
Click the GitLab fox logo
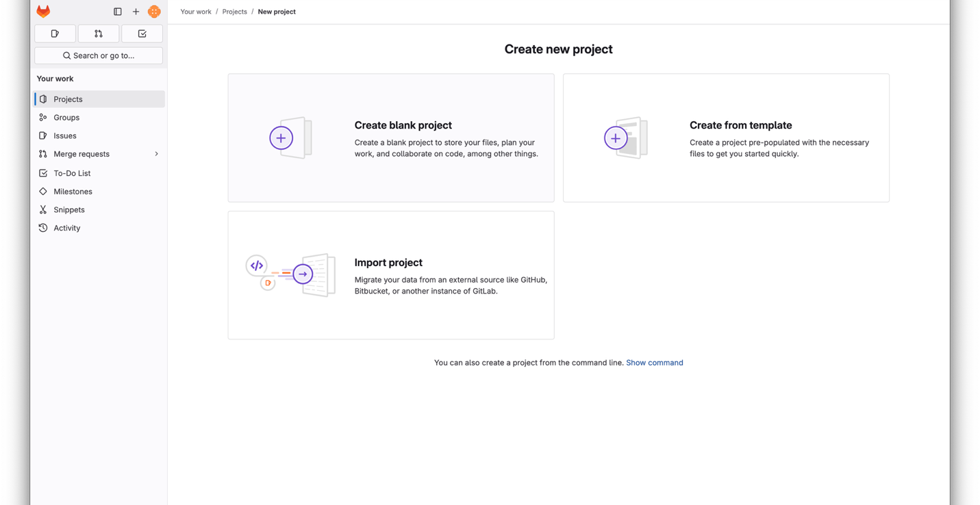tap(43, 11)
